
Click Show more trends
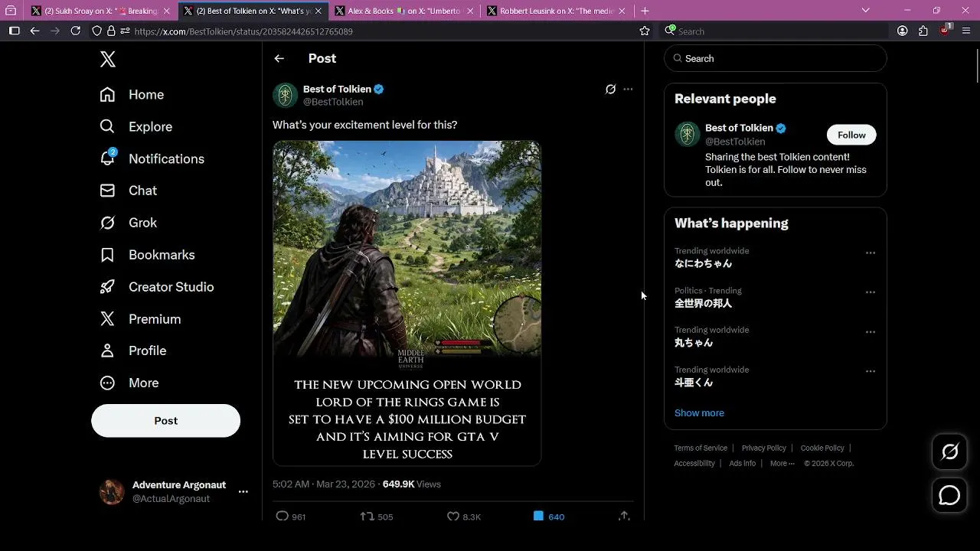click(699, 413)
